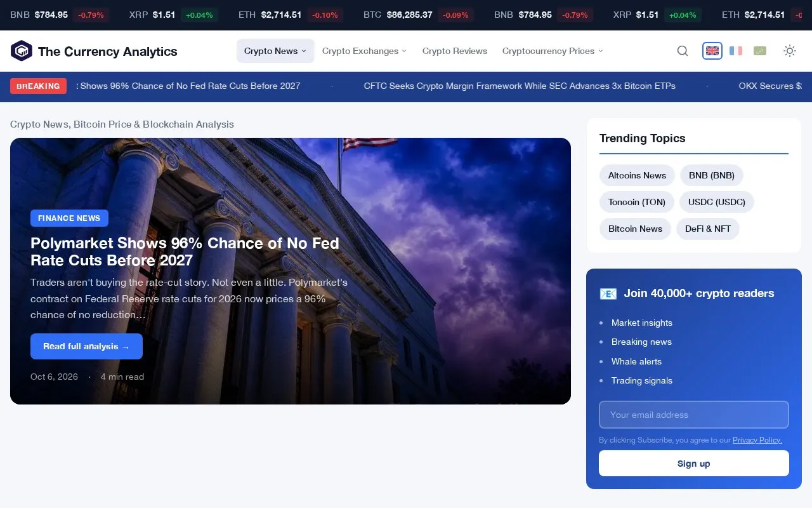Viewport: 812px width, 508px height.
Task: Open the Crypto Reviews menu item
Action: (455, 51)
